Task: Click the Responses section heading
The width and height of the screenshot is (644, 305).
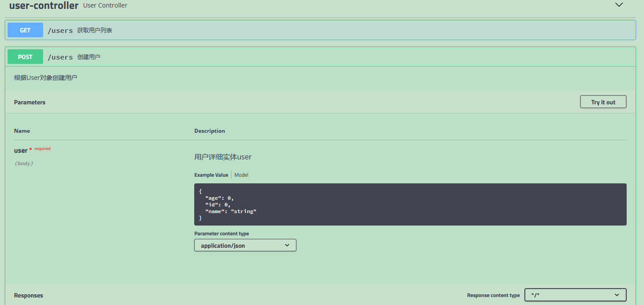Action: 28,295
